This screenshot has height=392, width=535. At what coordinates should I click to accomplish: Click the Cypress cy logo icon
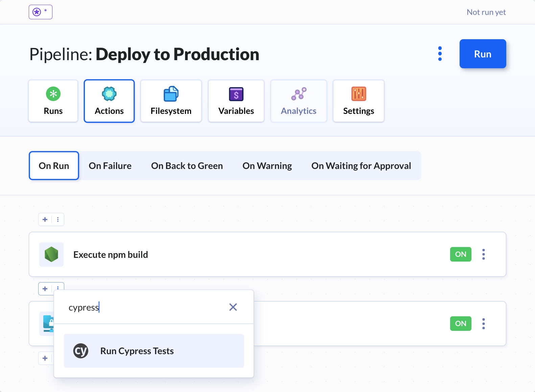tap(81, 351)
